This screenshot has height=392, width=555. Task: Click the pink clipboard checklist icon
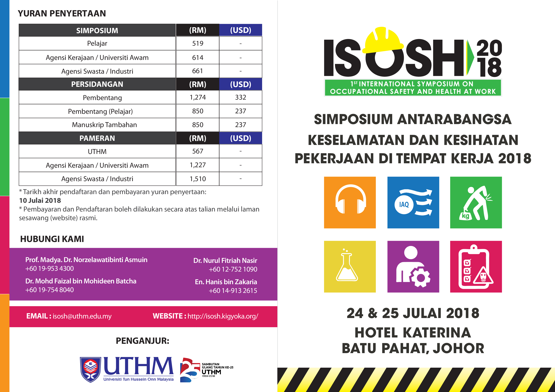(476, 266)
